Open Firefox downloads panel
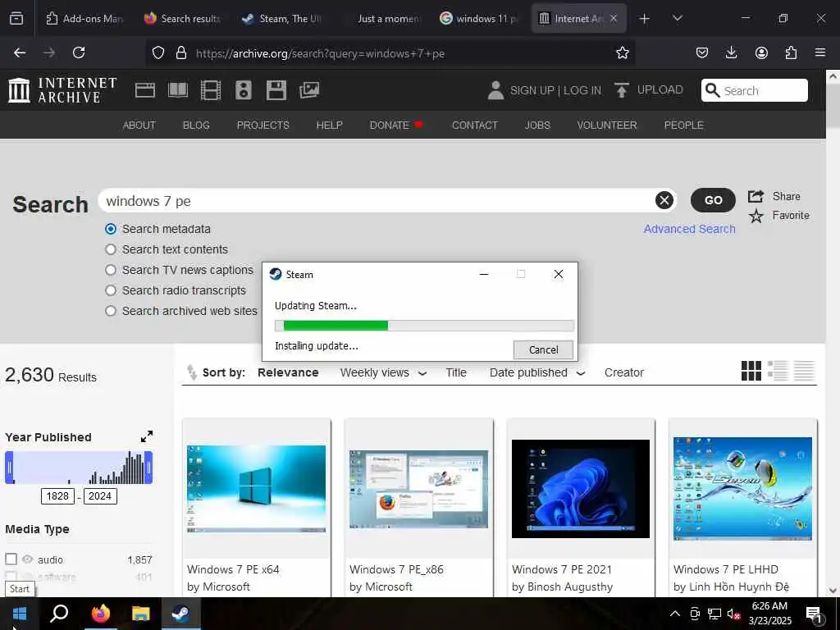Image resolution: width=840 pixels, height=630 pixels. pyautogui.click(x=731, y=52)
